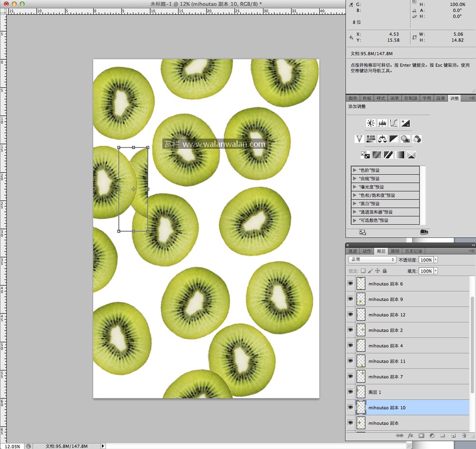Screen dimensions: 476x449
Task: Toggle visibility of 图层 1 layer
Action: [x=350, y=392]
